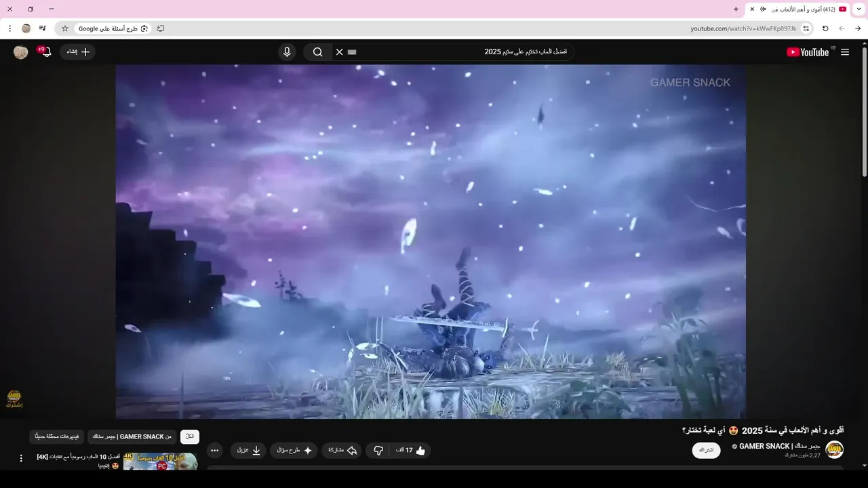Open GAMER SNACK channel avatar
The width and height of the screenshot is (868, 488).
(x=834, y=450)
